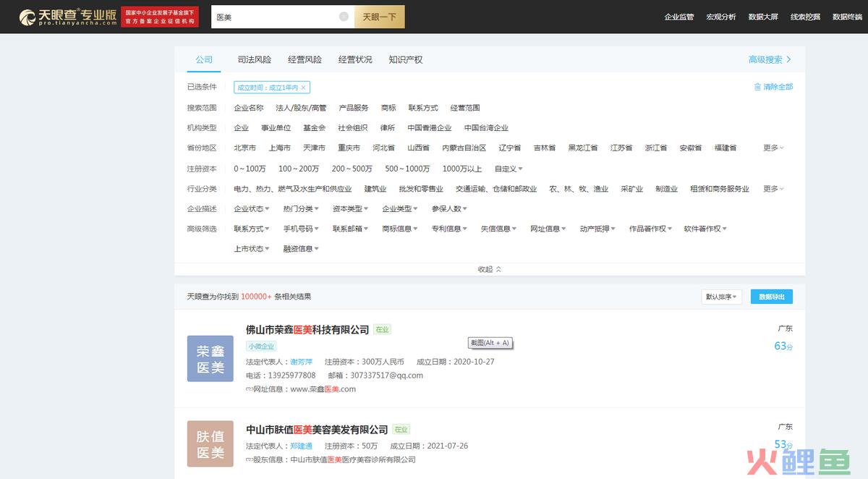The width and height of the screenshot is (868, 479).
Task: Open 宏观分析 in top navigation
Action: point(721,17)
